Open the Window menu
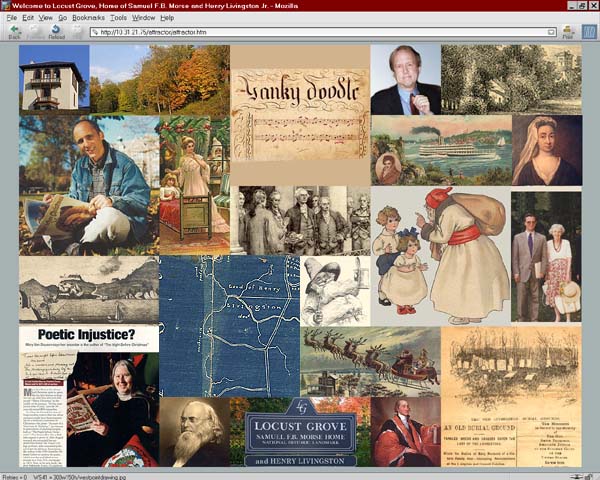Viewport: 600px width, 480px height. point(143,18)
